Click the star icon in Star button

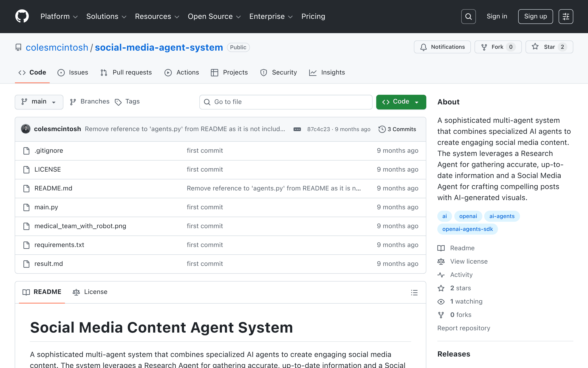[535, 47]
